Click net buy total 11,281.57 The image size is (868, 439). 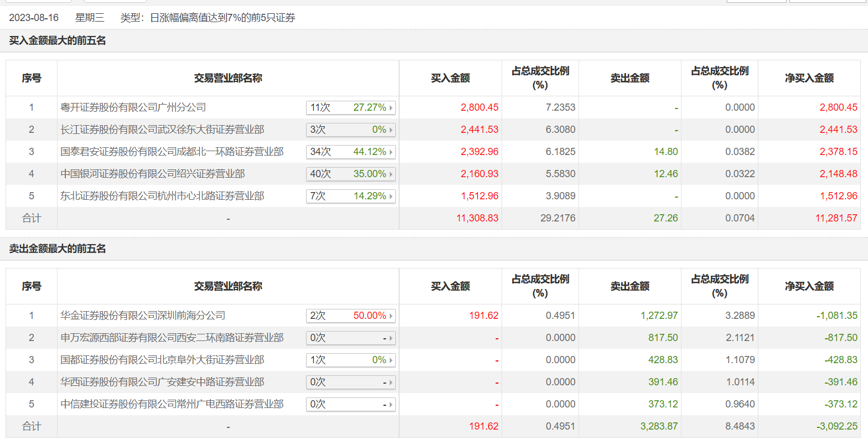(x=836, y=218)
